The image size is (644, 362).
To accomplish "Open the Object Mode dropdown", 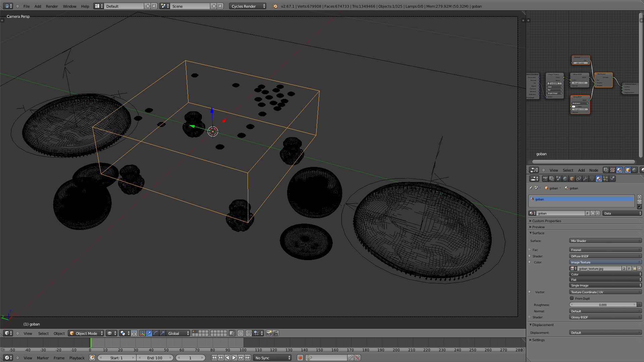I will 86,333.
